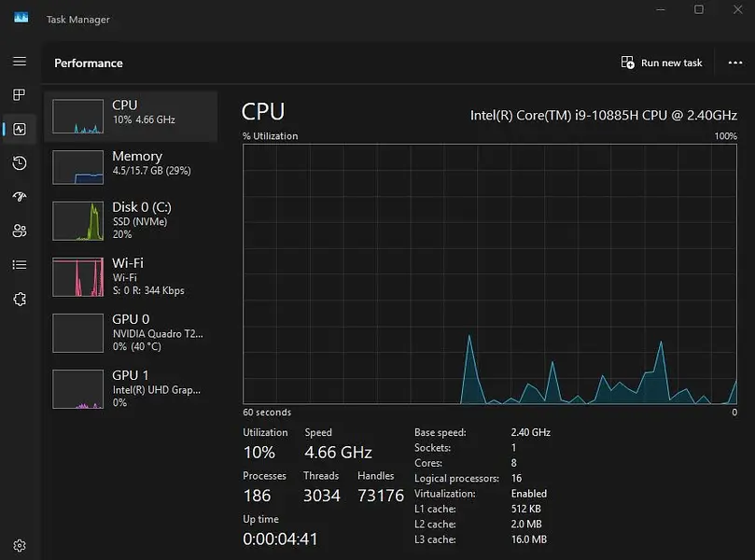Screen dimensions: 755x560
Task: Open the Startup apps page icon
Action: point(20,197)
